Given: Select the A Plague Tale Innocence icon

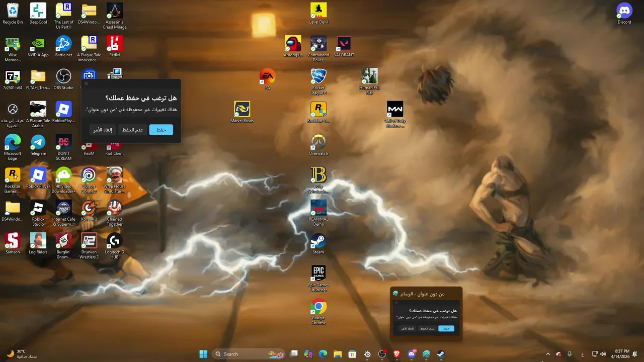Looking at the screenshot, I should 89,49.
